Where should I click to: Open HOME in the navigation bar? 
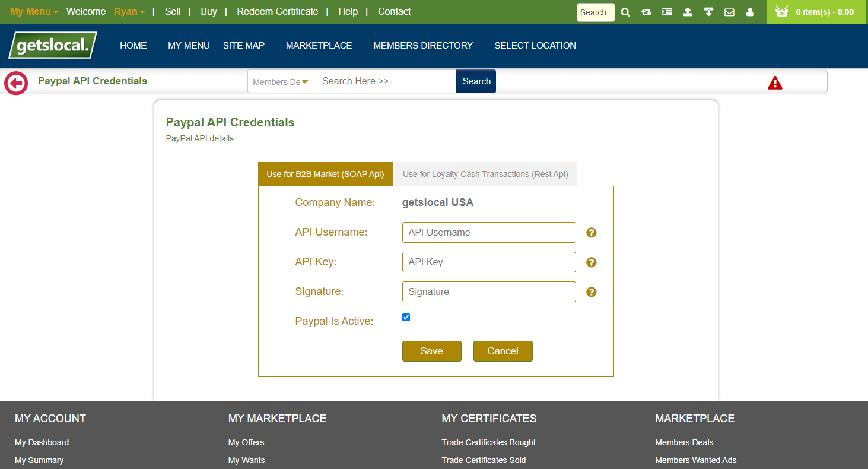pos(133,45)
